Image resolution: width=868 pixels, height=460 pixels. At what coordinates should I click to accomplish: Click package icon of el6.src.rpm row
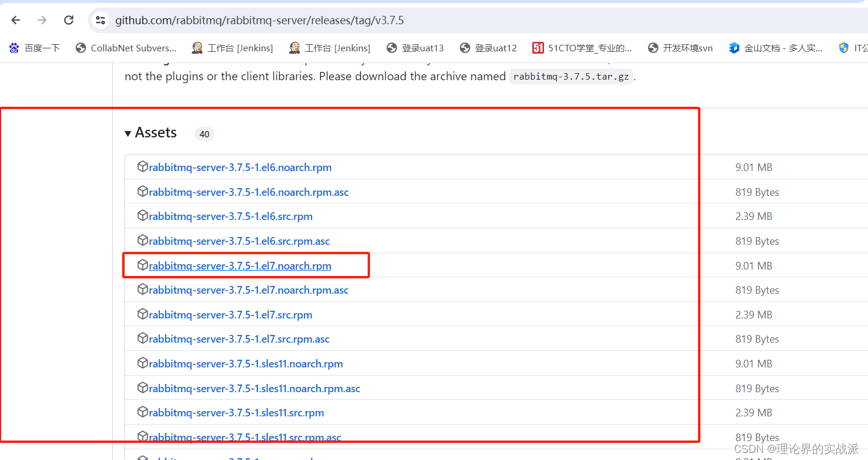pyautogui.click(x=142, y=216)
